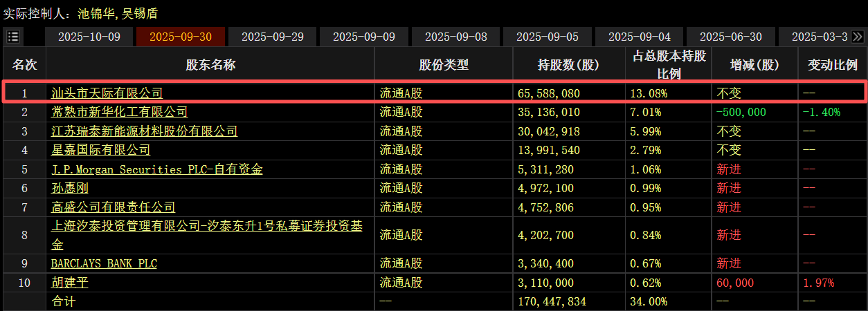Image resolution: width=868 pixels, height=311 pixels.
Task: Select the holding value 35,136,010
Action: click(549, 112)
